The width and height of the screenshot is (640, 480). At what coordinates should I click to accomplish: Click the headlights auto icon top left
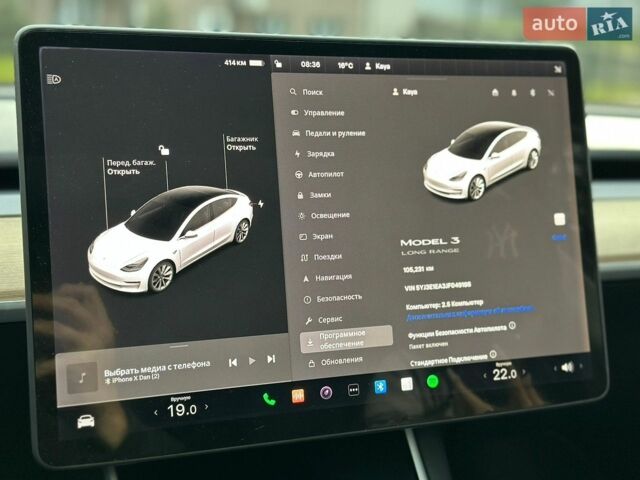point(54,79)
